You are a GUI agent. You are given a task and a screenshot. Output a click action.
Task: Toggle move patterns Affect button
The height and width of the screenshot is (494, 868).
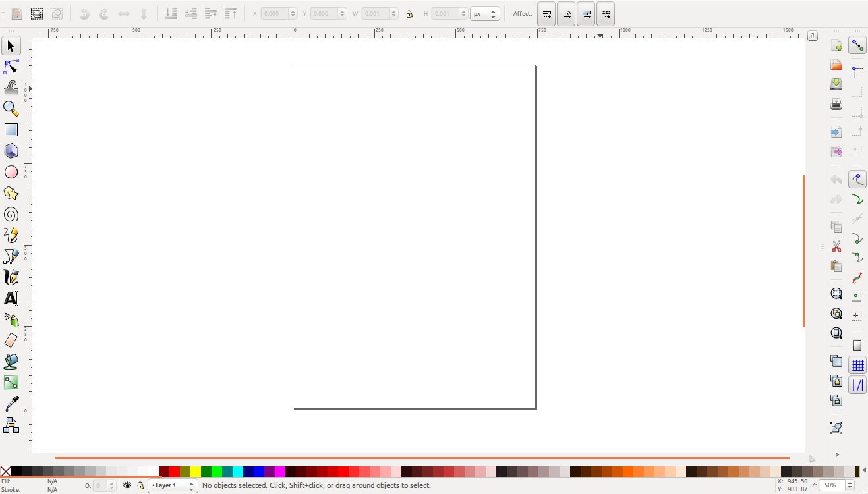606,13
